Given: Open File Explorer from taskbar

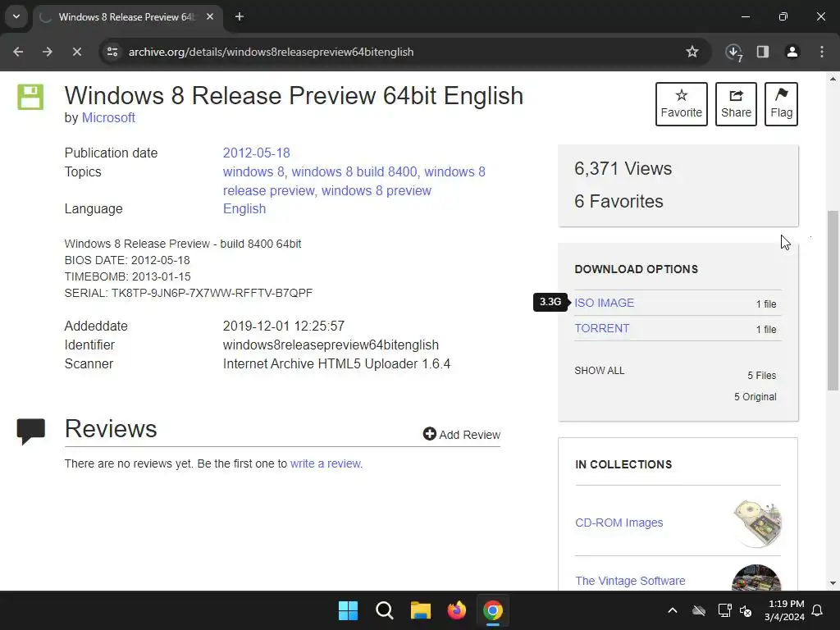Looking at the screenshot, I should pos(421,610).
